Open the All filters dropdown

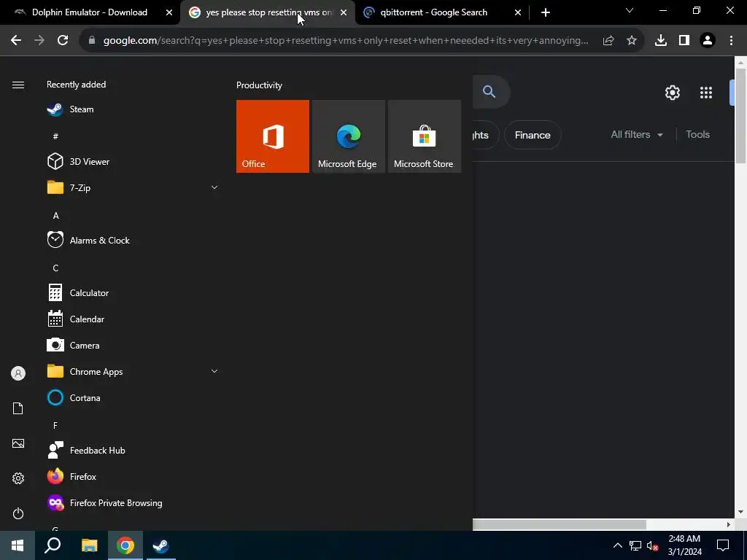pyautogui.click(x=637, y=135)
